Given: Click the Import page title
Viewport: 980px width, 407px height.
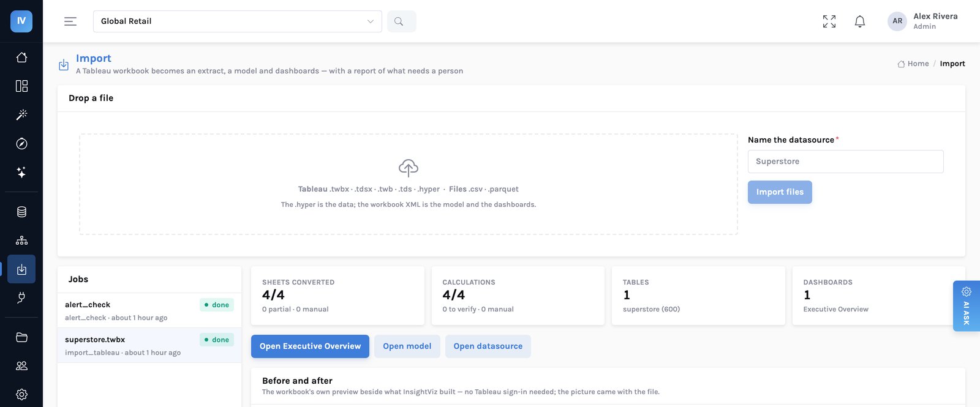Looking at the screenshot, I should (x=94, y=58).
